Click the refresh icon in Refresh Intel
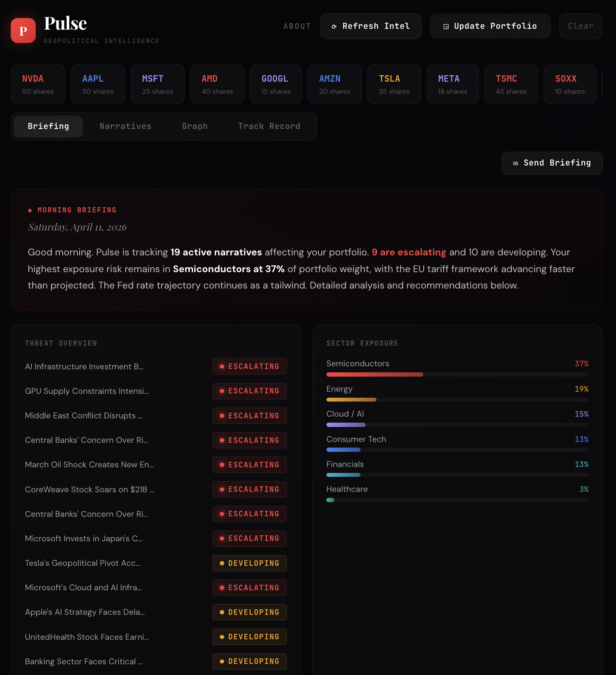Viewport: 616px width, 675px height. coord(334,27)
